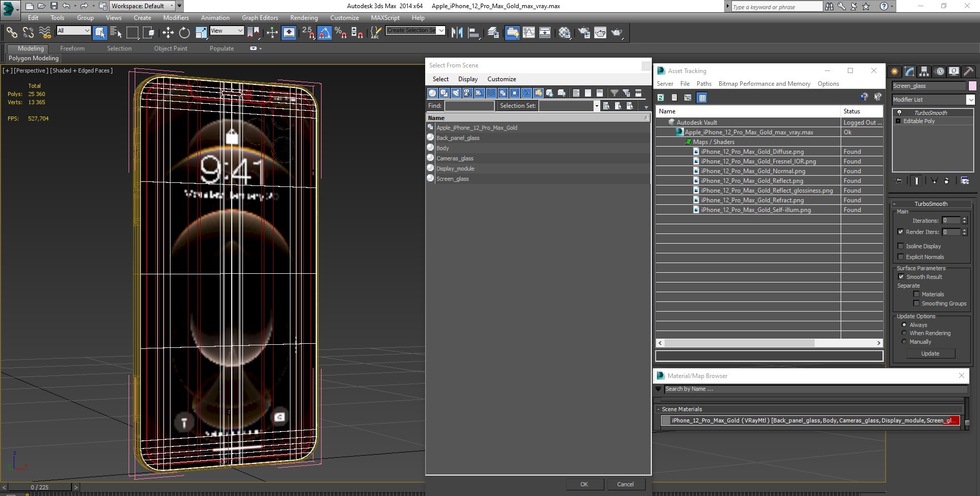Open the Paths menu in Asset Tracking
980x496 pixels.
704,84
